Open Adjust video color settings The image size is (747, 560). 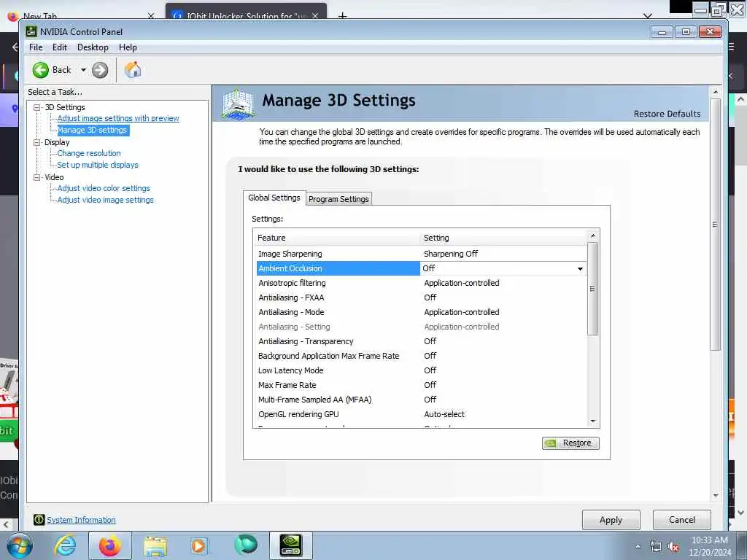coord(104,188)
